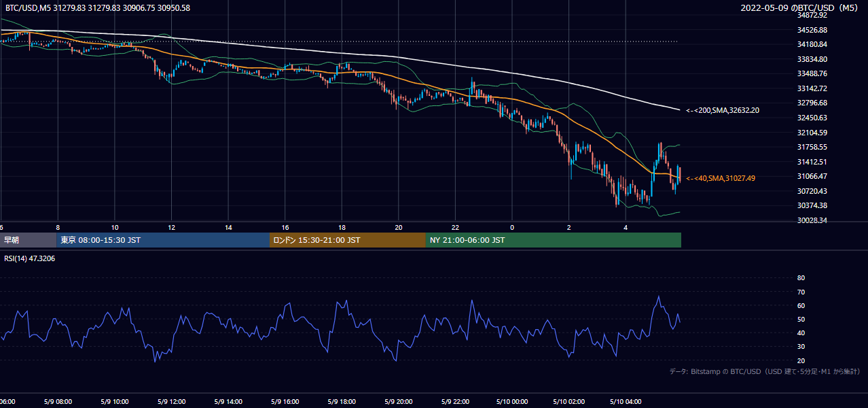Screen dimensions: 868x408
Task: Click price axis value 34526.88
Action: (812, 30)
